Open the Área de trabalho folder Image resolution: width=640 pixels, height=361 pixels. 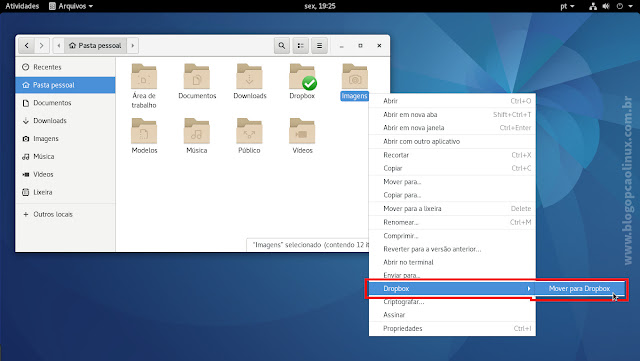[144, 86]
